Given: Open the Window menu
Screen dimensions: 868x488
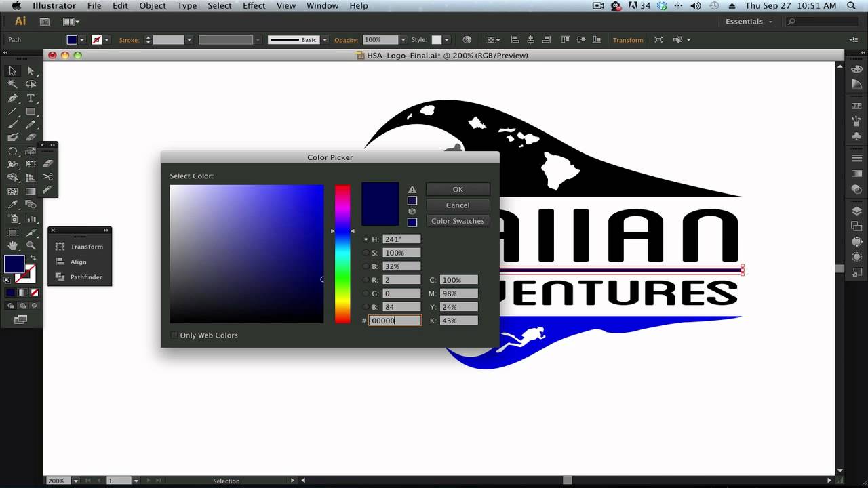Looking at the screenshot, I should (322, 5).
